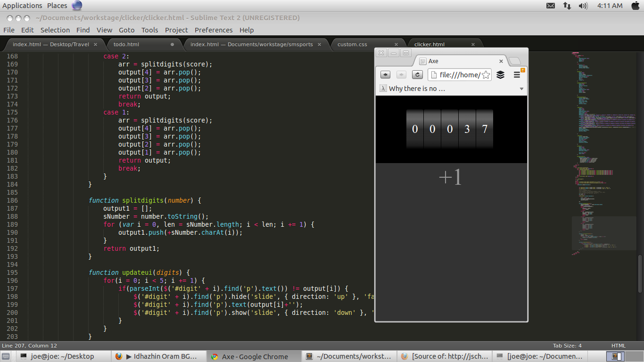Click the network arrows indicator
644x362 pixels.
click(567, 6)
